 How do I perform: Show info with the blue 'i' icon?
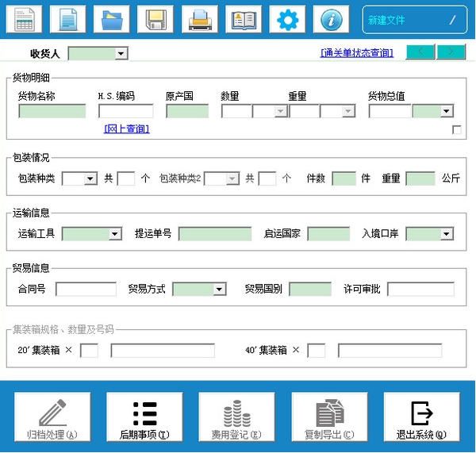[x=331, y=19]
